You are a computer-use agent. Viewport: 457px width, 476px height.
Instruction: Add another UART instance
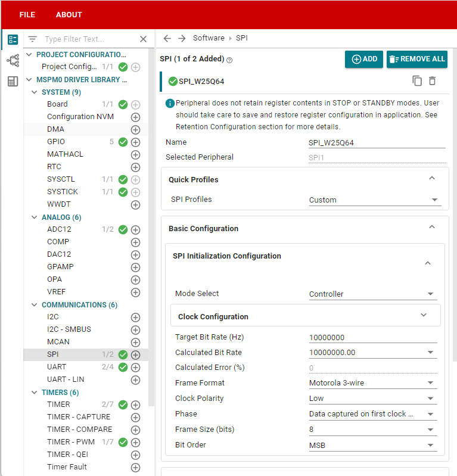coord(135,368)
